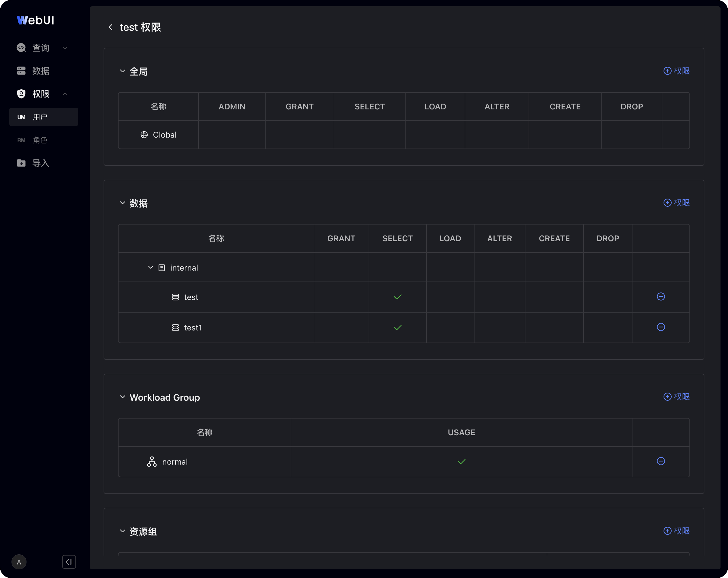
Task: Click the Global globe icon
Action: (144, 135)
